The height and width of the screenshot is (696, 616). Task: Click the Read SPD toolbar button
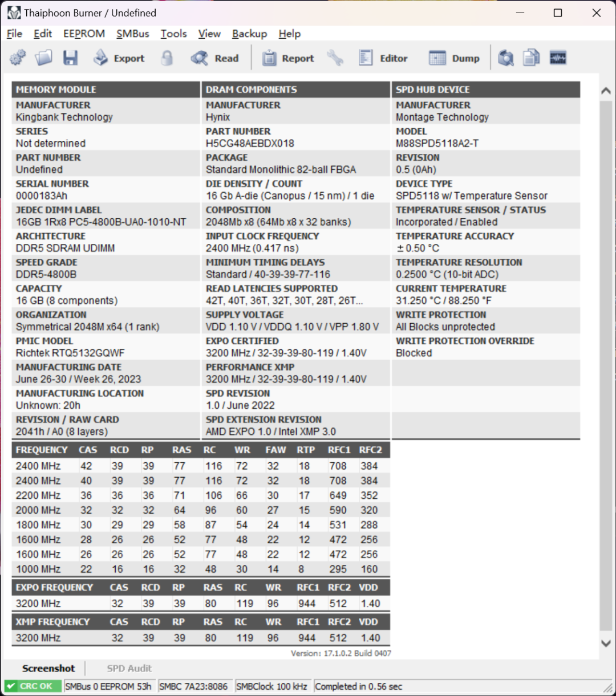point(214,58)
